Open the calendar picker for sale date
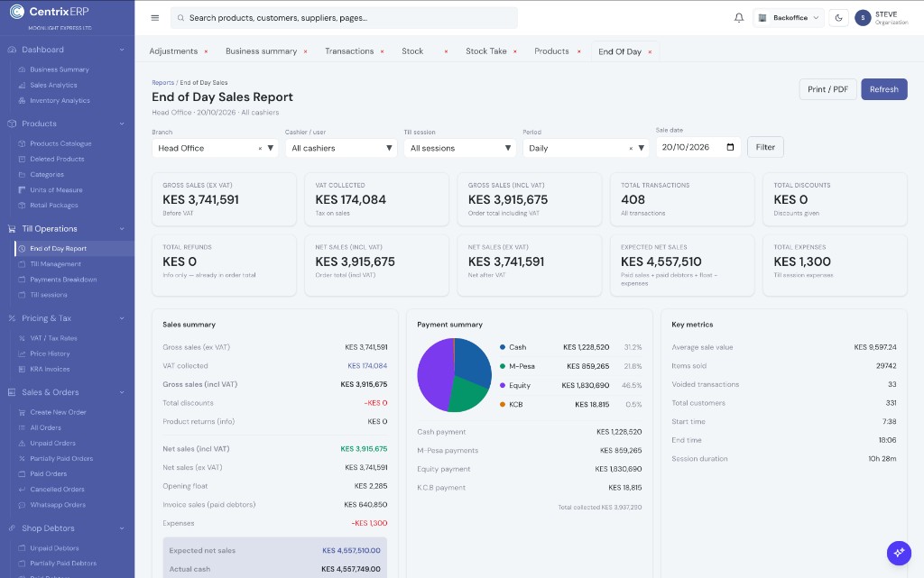Screen dimensions: 924x578 click(x=730, y=147)
